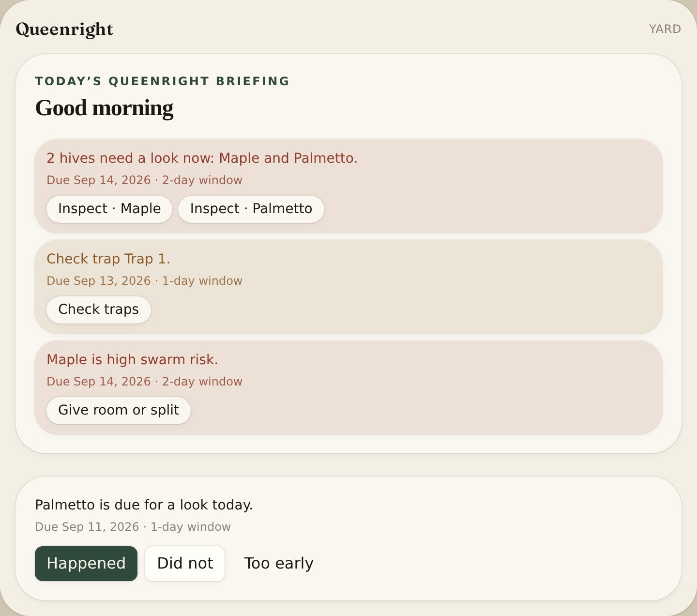Mark Palmetto look as Happened

pos(86,563)
